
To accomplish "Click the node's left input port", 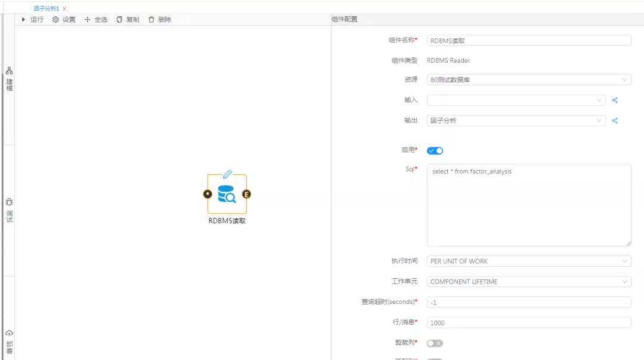I will coord(208,194).
